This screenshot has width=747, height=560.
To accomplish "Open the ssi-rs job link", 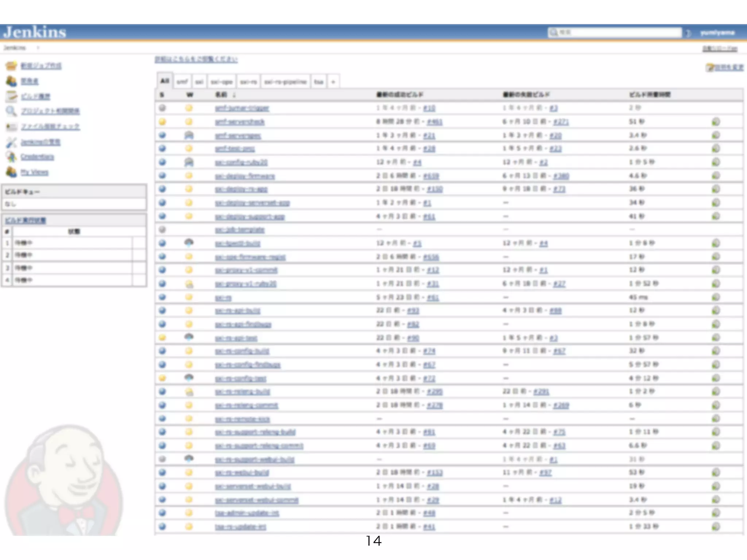I will click(223, 297).
